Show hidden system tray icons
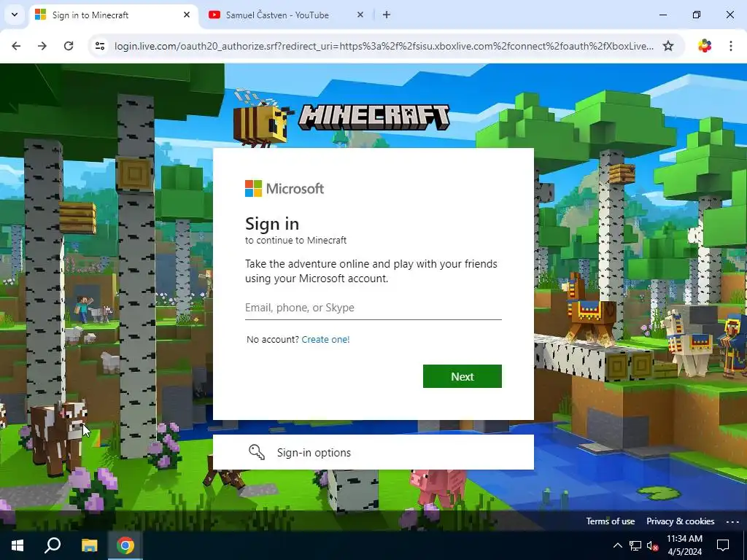 [617, 545]
